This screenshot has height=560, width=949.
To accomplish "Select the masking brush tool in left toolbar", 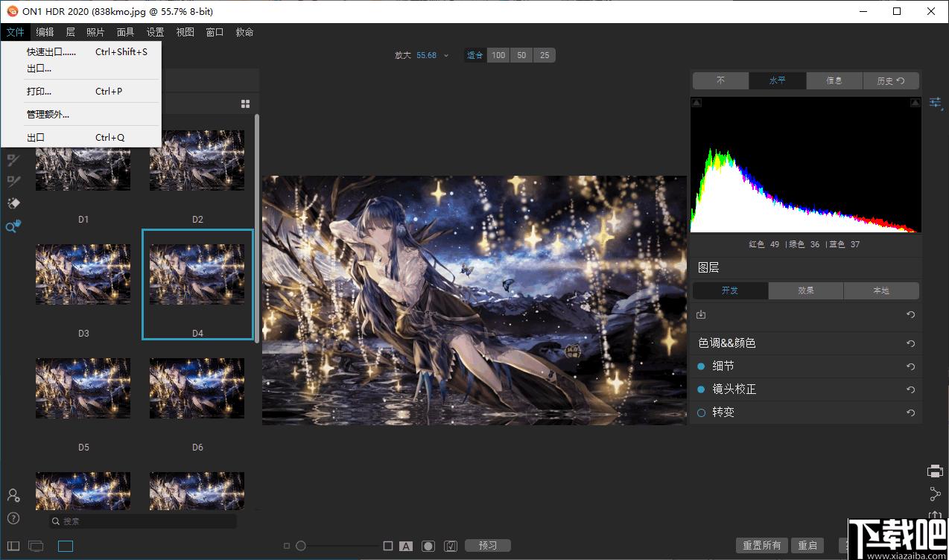I will coord(13,159).
